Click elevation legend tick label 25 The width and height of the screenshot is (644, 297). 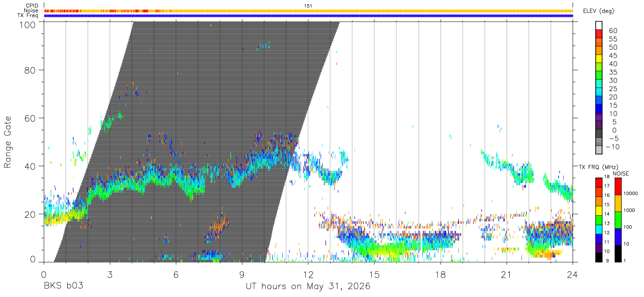[613, 89]
